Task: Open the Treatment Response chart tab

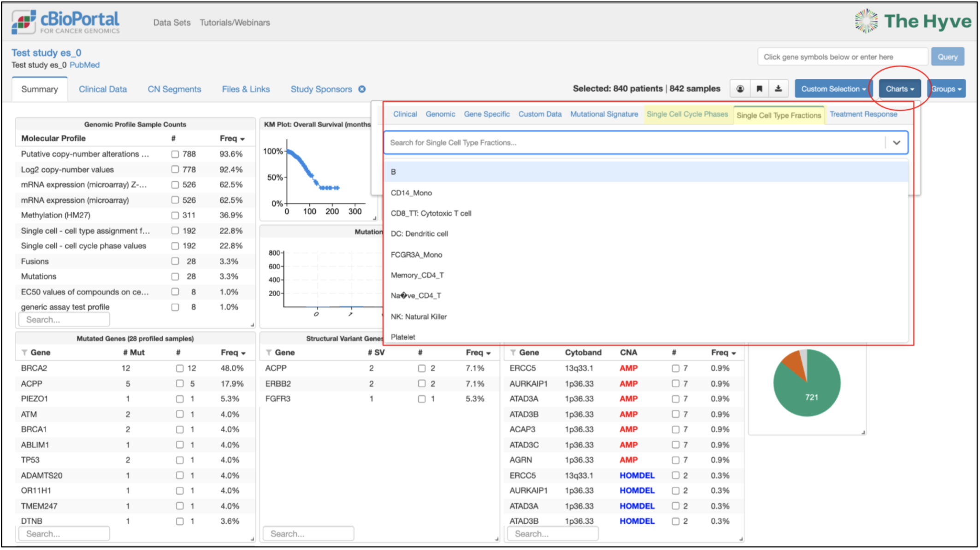Action: pyautogui.click(x=863, y=114)
